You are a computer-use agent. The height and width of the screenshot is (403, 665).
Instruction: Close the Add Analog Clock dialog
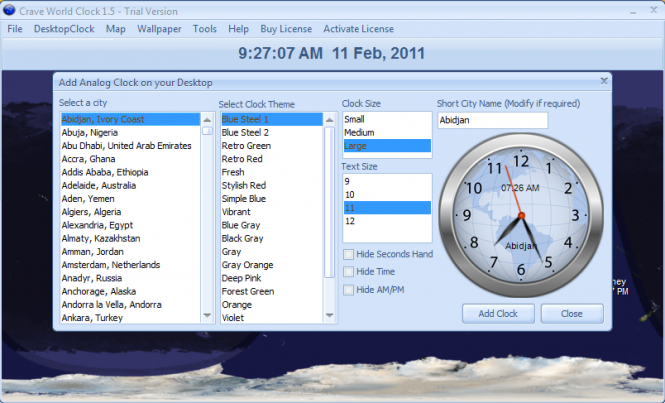[x=604, y=81]
